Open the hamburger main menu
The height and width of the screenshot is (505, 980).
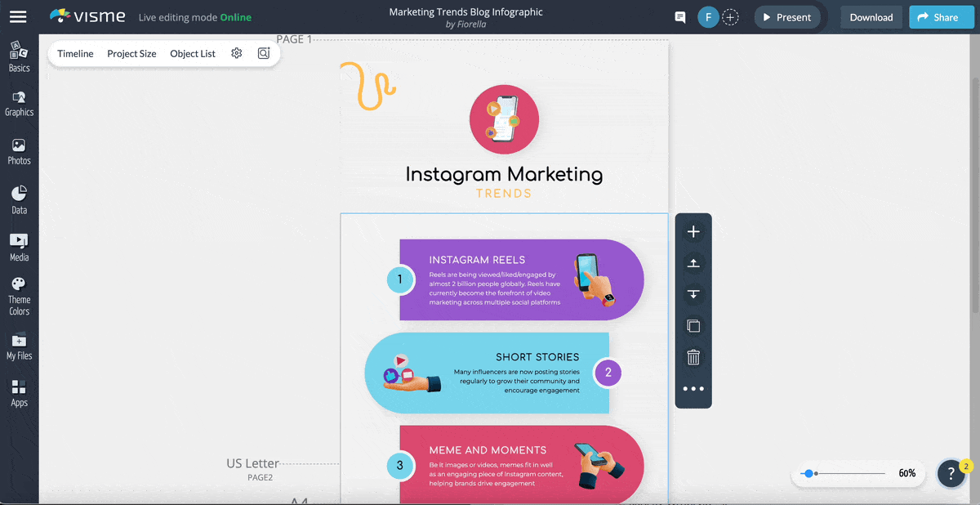18,16
